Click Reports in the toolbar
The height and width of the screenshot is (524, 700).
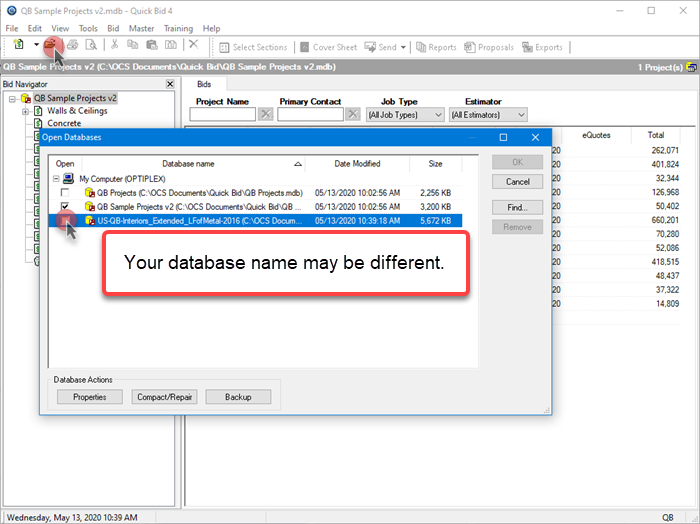(x=436, y=47)
